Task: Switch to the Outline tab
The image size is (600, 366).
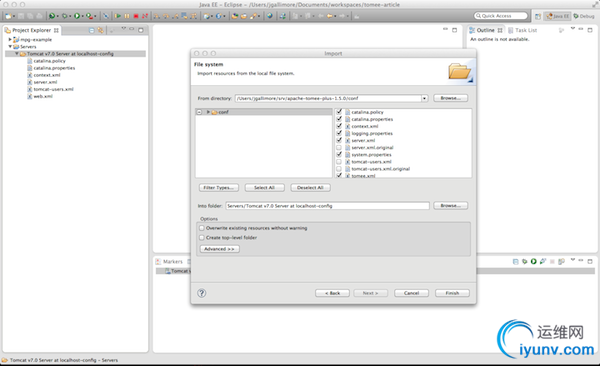Action: pos(486,30)
